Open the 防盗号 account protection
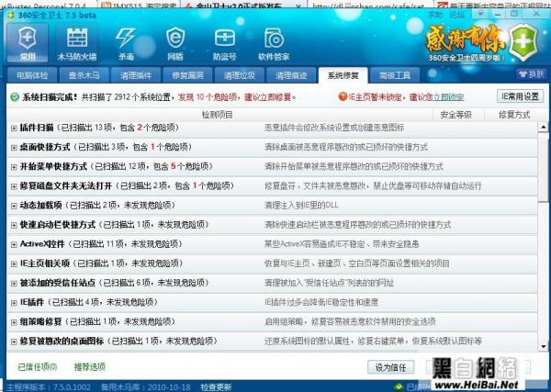The image size is (551, 392). tap(224, 42)
